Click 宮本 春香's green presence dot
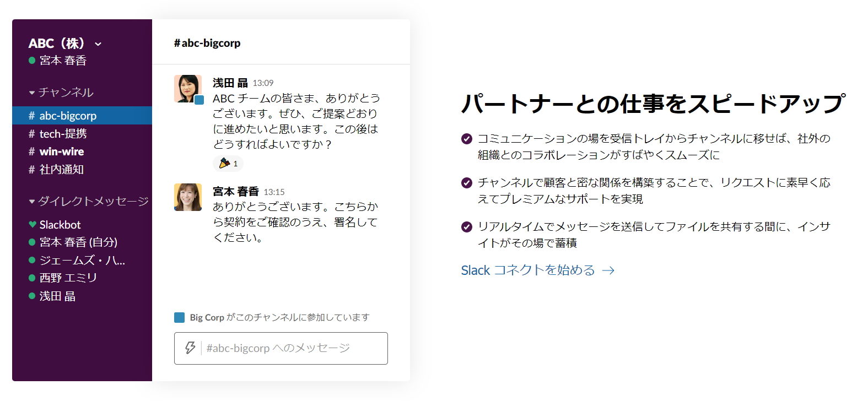Screen dimensions: 868x401 31,61
